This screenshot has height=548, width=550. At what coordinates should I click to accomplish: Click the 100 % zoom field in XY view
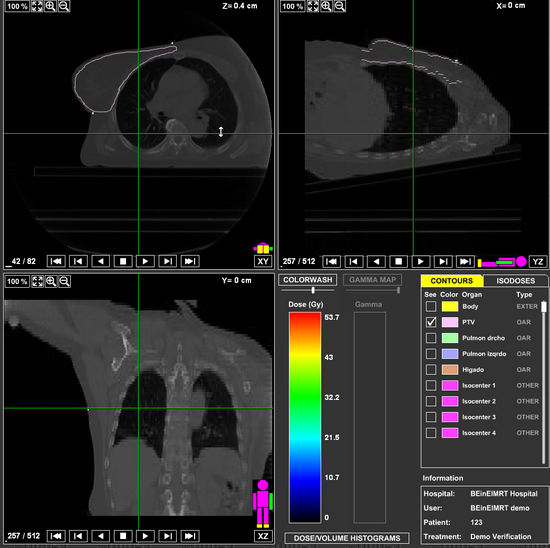pyautogui.click(x=17, y=6)
